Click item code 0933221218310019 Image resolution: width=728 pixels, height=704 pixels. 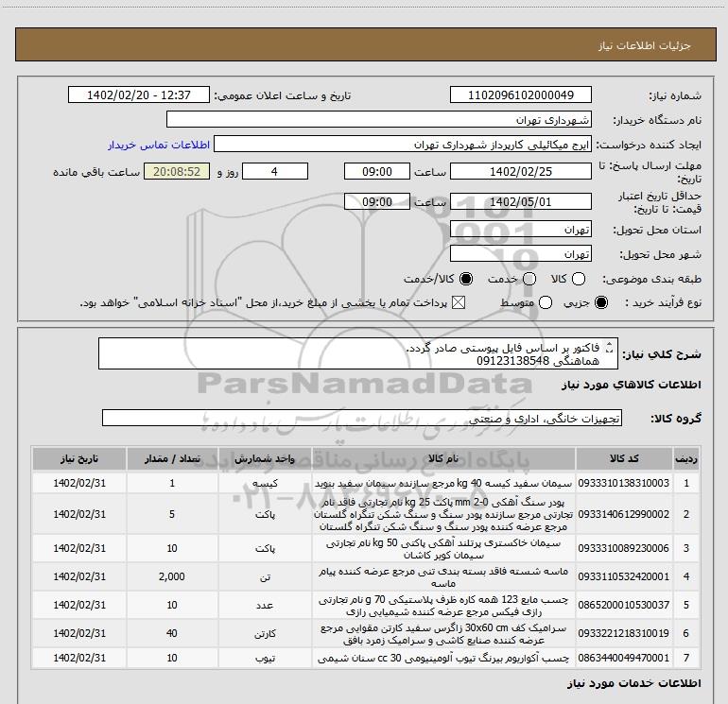pos(624,633)
